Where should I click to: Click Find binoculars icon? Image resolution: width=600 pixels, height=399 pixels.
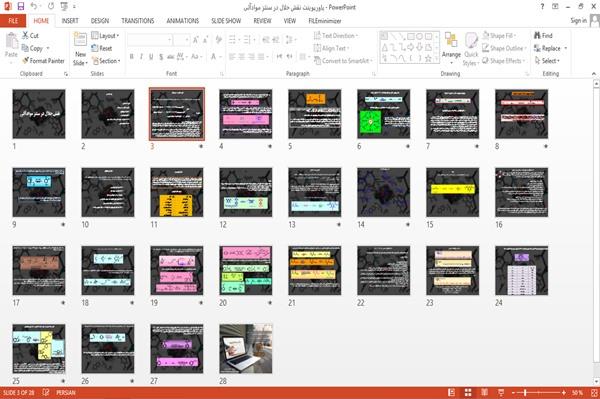[x=537, y=35]
